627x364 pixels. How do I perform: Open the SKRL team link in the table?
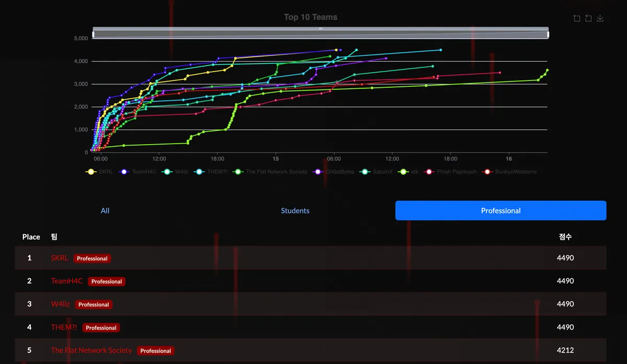pyautogui.click(x=59, y=257)
